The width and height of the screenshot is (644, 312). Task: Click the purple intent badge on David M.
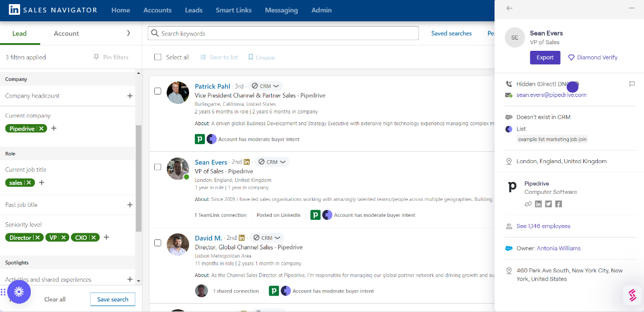tap(286, 291)
